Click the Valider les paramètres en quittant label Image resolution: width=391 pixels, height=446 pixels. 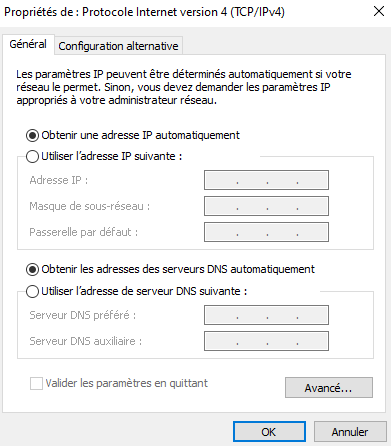[127, 383]
